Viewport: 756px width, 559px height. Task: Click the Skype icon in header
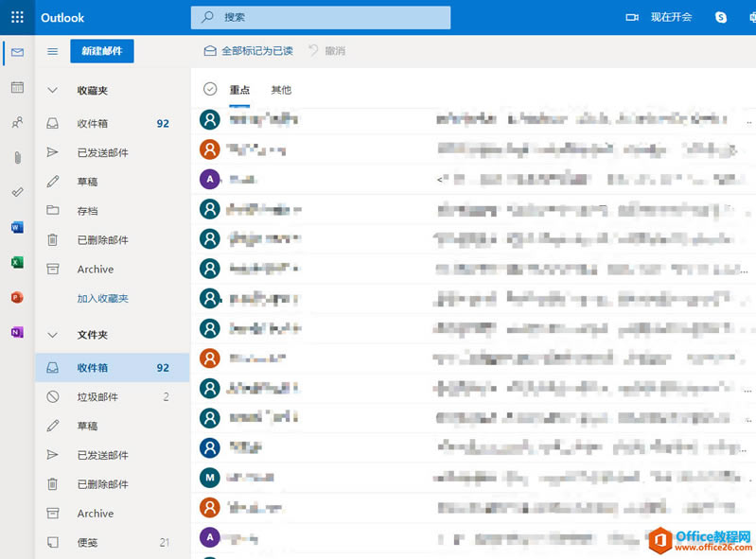721,17
